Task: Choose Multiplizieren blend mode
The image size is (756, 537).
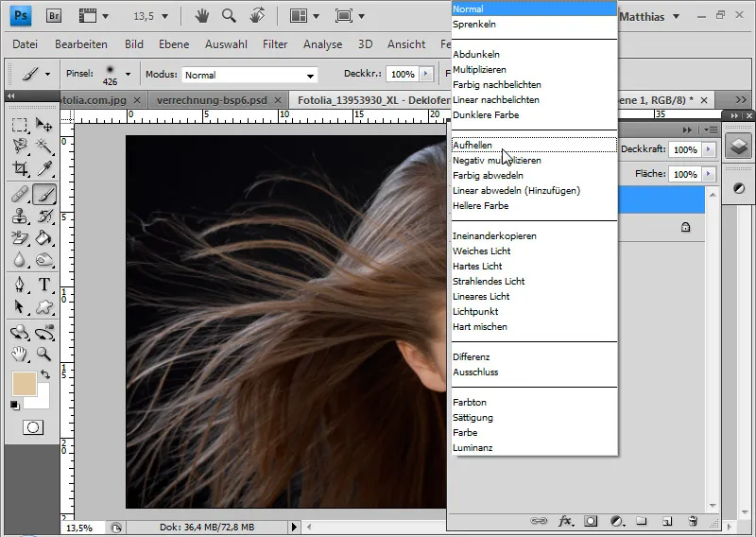Action: coord(534,69)
